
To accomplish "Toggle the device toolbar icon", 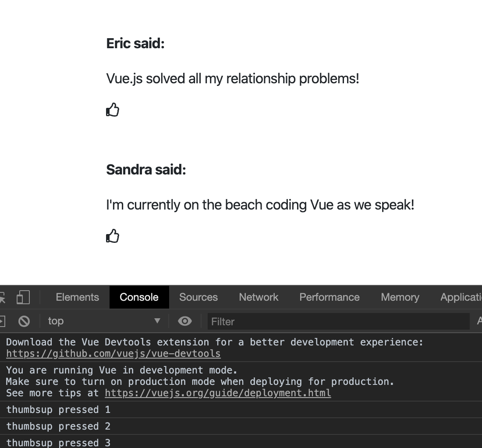I will pos(23,297).
